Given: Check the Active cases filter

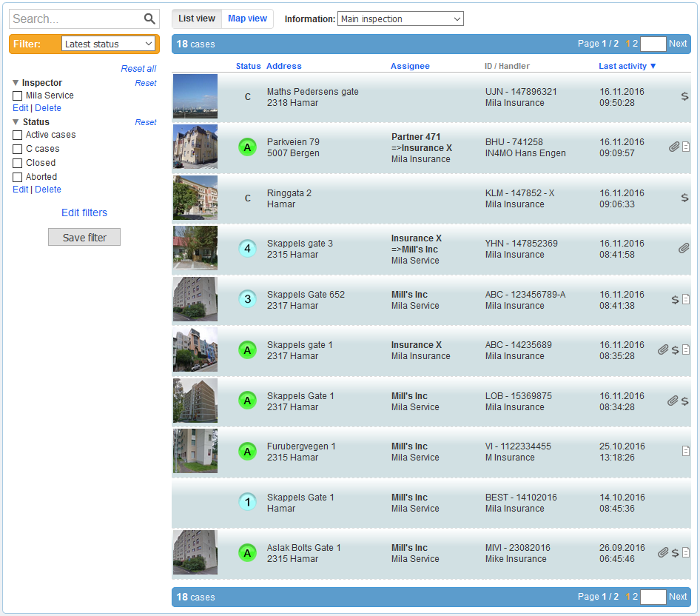Looking at the screenshot, I should [18, 135].
